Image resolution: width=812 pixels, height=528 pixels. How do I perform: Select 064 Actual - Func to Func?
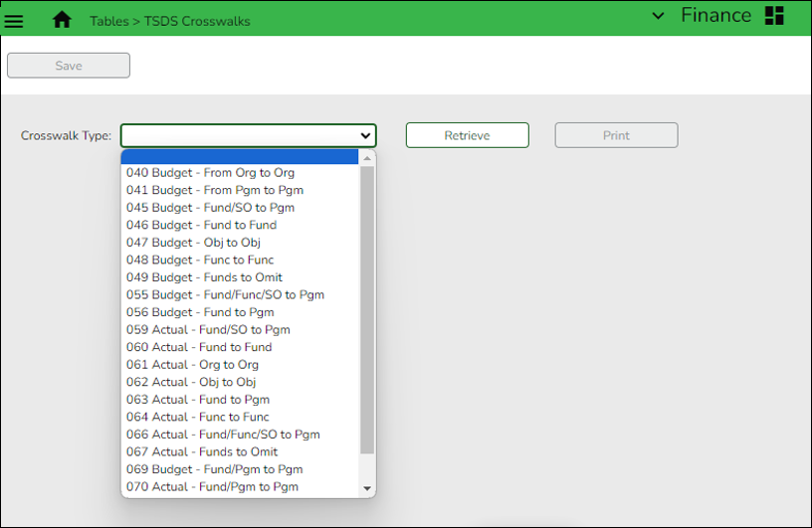click(197, 417)
